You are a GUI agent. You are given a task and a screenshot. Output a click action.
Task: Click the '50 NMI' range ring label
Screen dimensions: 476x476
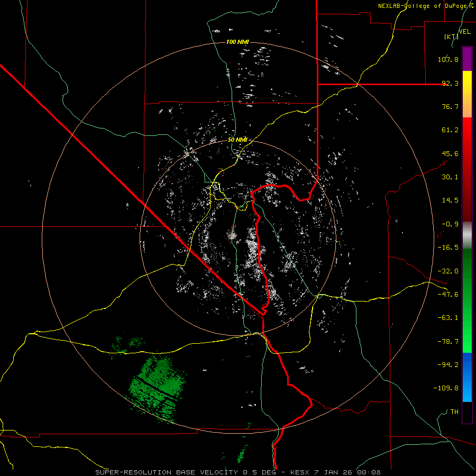pos(237,140)
